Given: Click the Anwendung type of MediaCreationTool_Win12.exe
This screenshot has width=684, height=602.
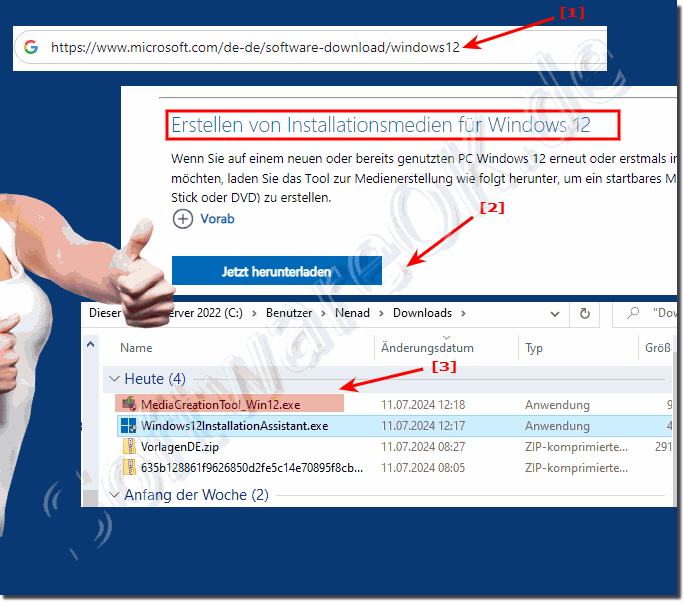Looking at the screenshot, I should pyautogui.click(x=557, y=405).
